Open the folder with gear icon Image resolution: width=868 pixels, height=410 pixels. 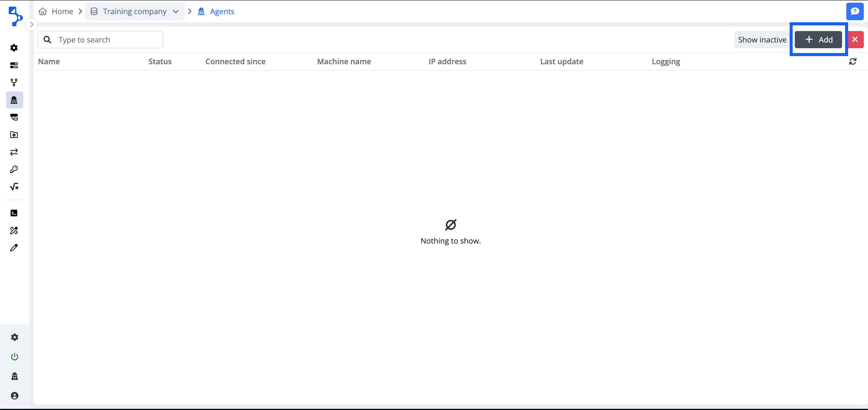(x=14, y=134)
